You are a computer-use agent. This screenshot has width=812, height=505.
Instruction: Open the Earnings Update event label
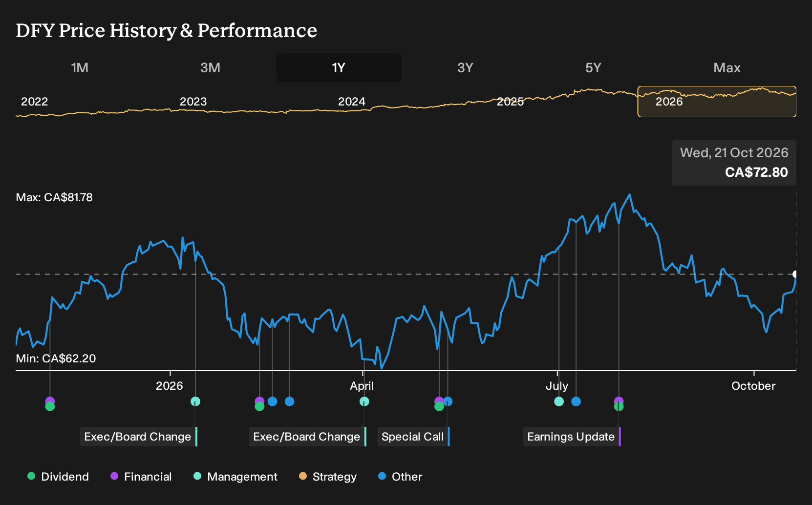pyautogui.click(x=572, y=437)
